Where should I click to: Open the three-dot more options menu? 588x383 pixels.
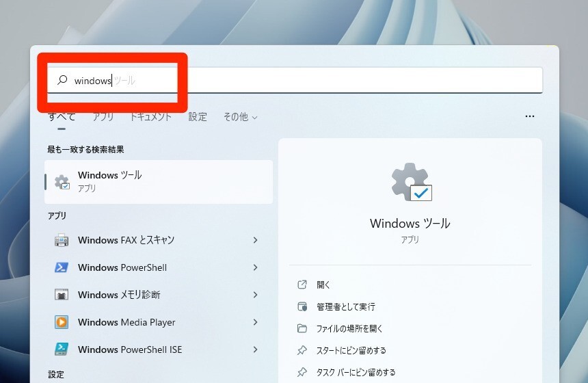pyautogui.click(x=529, y=116)
